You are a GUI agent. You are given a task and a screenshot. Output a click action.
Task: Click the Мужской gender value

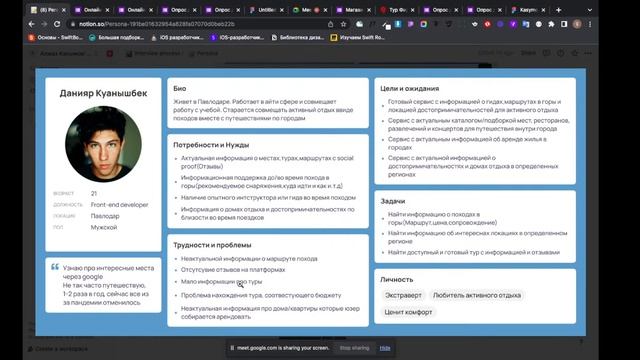point(104,227)
